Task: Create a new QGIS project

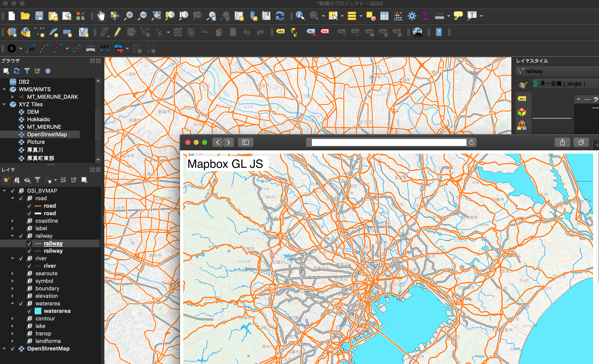Action: point(12,16)
